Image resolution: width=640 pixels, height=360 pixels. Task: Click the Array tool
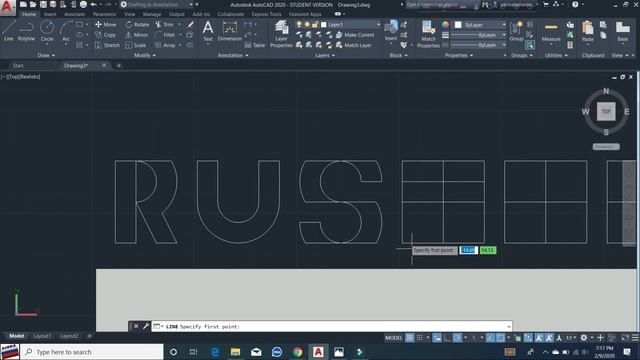165,45
